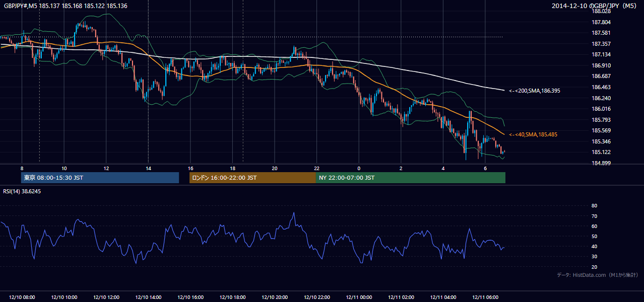644x302 pixels.
Task: Click hour label 2 under price chart
Action: 401,168
